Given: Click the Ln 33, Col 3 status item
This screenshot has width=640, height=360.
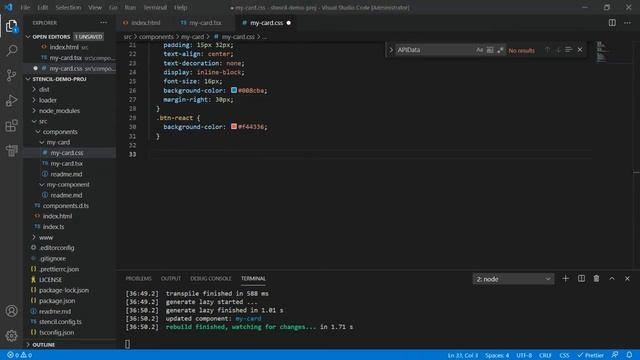Looking at the screenshot, I should 462,356.
